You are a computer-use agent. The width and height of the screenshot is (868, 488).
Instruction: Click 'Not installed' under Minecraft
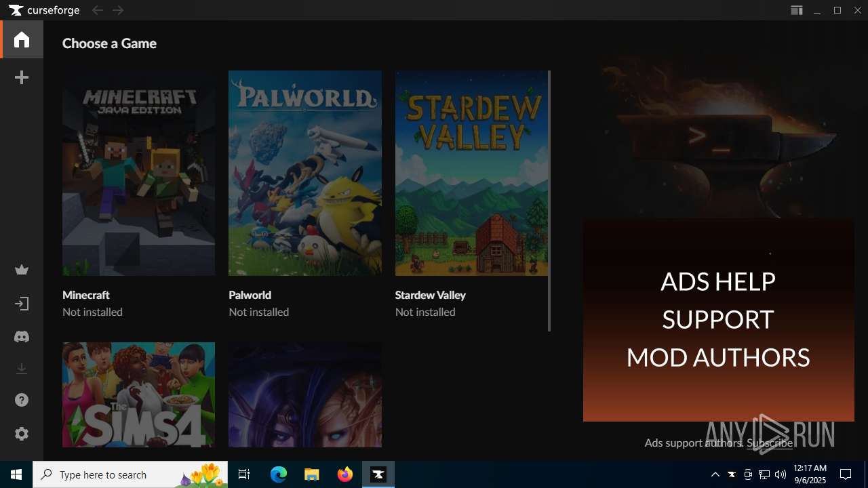pos(92,312)
